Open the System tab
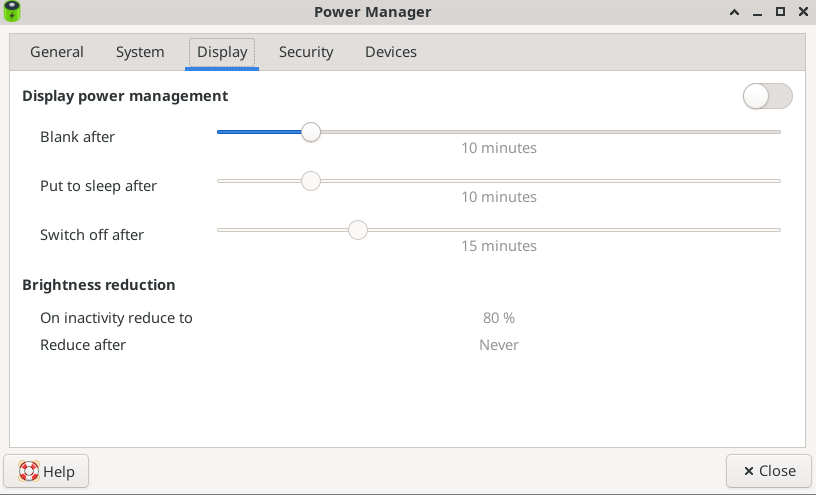 point(140,52)
